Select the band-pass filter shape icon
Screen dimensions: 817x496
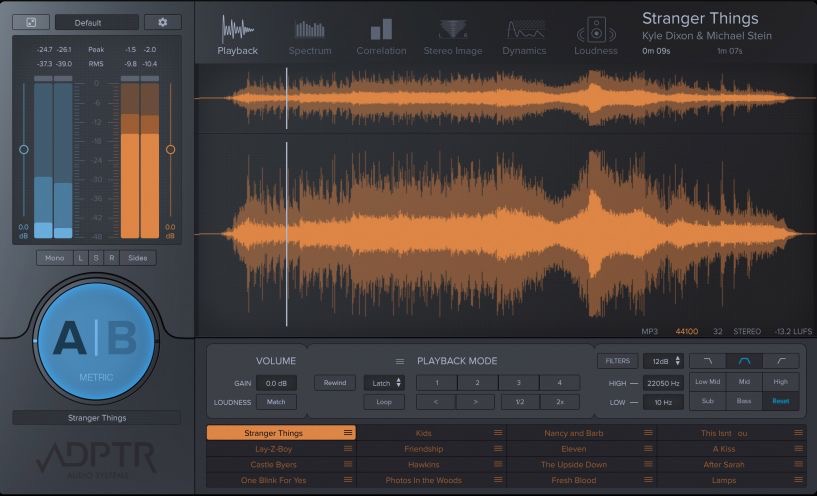click(744, 361)
